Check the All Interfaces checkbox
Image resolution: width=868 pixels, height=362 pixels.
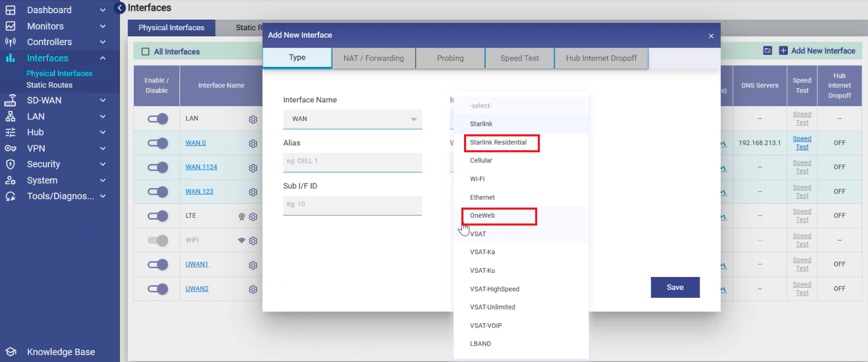pyautogui.click(x=145, y=51)
